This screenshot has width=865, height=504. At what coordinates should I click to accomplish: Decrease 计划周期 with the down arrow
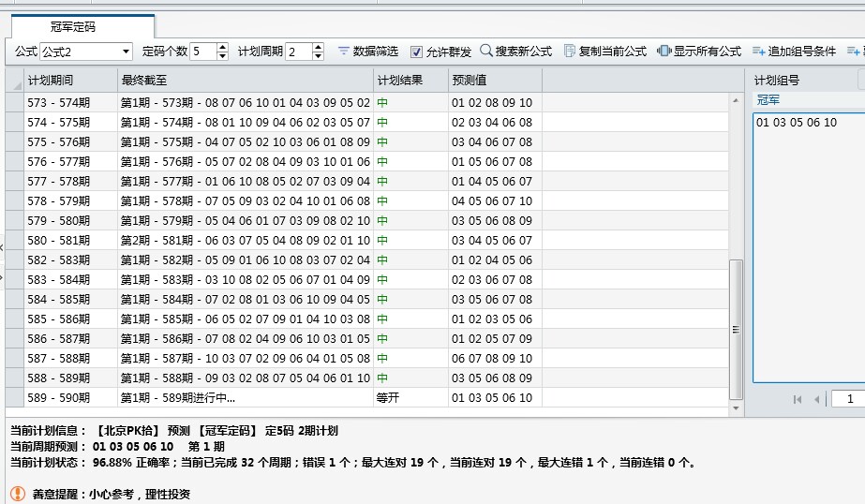(318, 55)
